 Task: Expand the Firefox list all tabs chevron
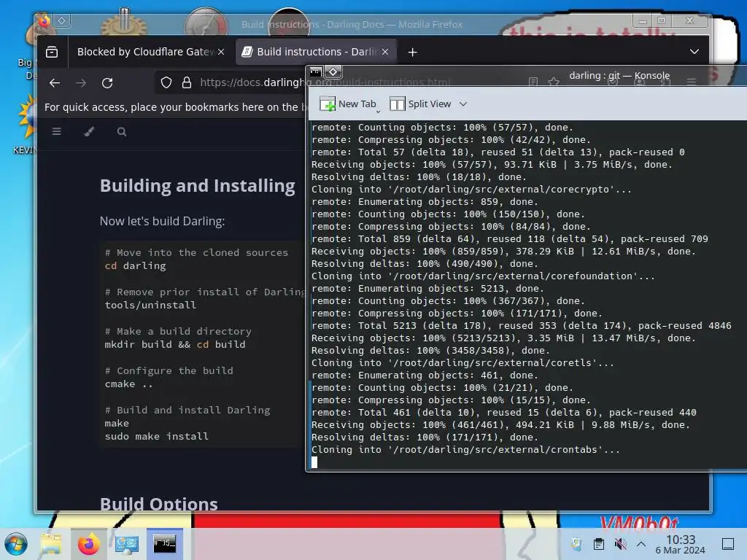tap(694, 52)
